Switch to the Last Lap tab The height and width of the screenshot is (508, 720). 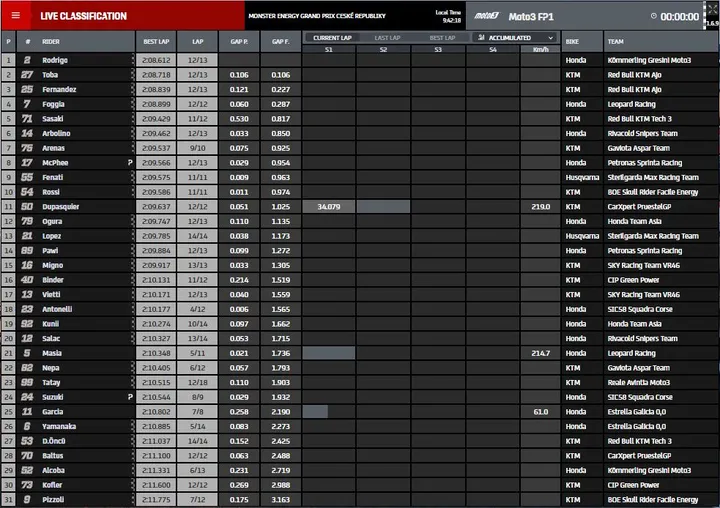[387, 38]
